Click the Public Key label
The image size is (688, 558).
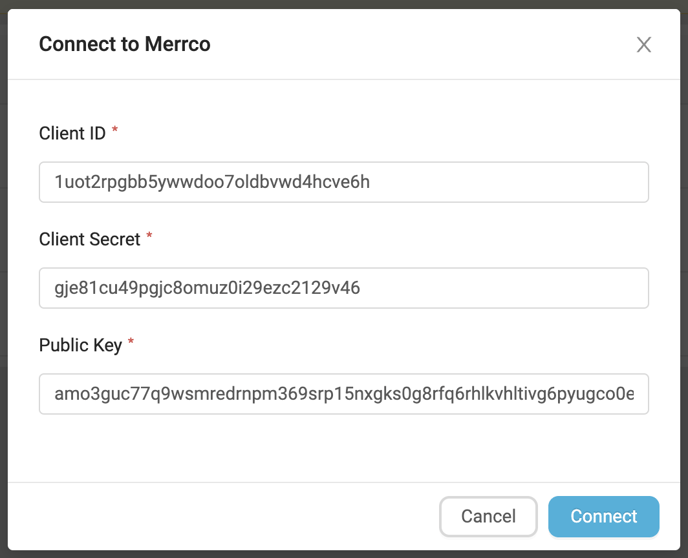click(x=80, y=345)
